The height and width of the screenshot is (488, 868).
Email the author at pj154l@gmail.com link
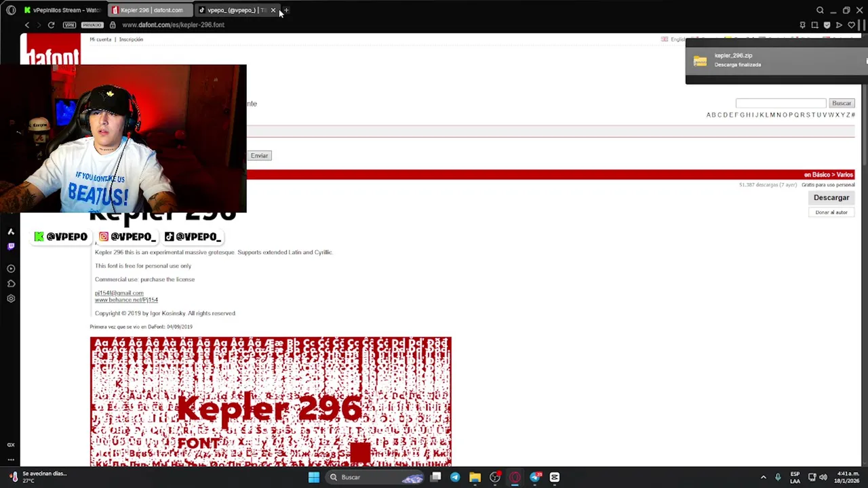coord(119,293)
